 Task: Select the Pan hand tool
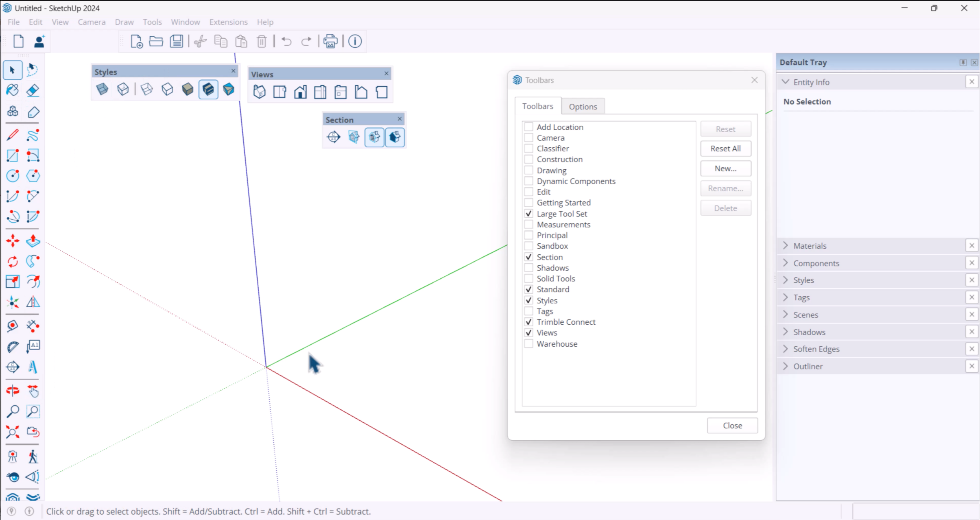[x=33, y=391]
